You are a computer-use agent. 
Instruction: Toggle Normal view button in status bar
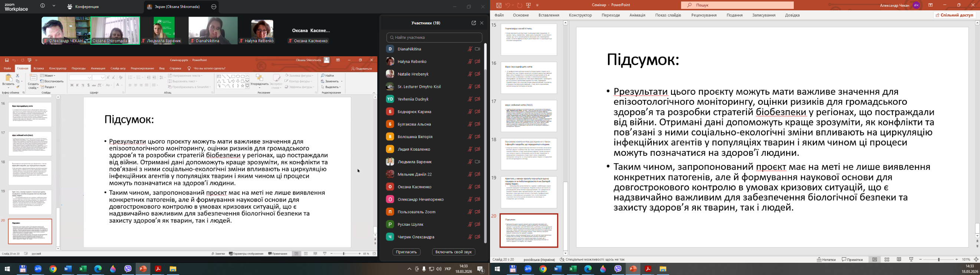[x=875, y=259]
